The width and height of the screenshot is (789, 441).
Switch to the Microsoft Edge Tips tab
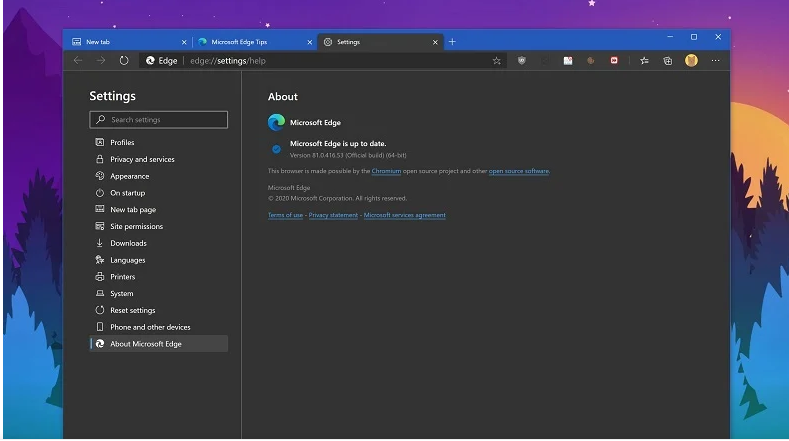click(254, 42)
